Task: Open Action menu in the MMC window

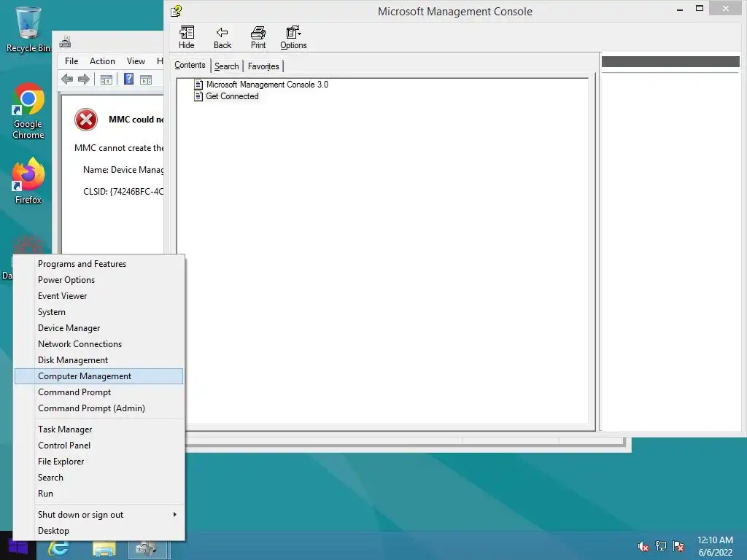Action: click(102, 61)
